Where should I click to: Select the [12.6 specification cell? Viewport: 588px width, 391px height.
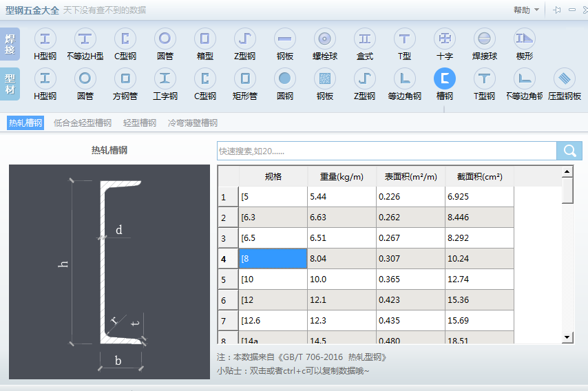(273, 321)
